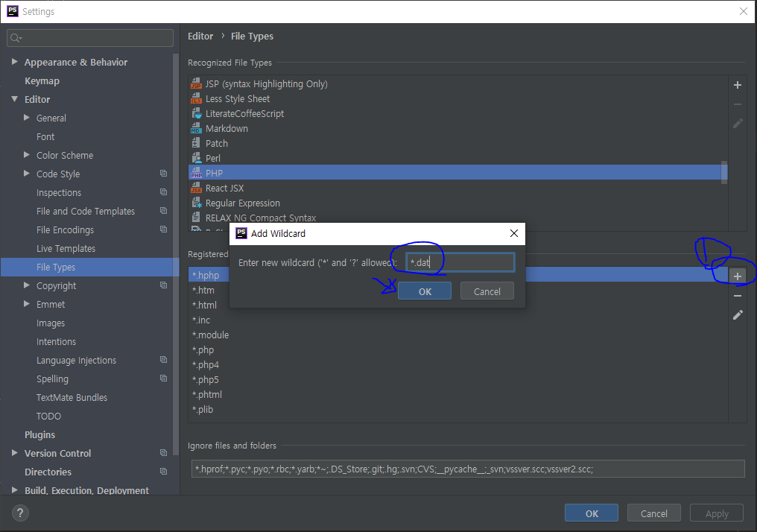Open the Intentions settings page

pos(56,342)
